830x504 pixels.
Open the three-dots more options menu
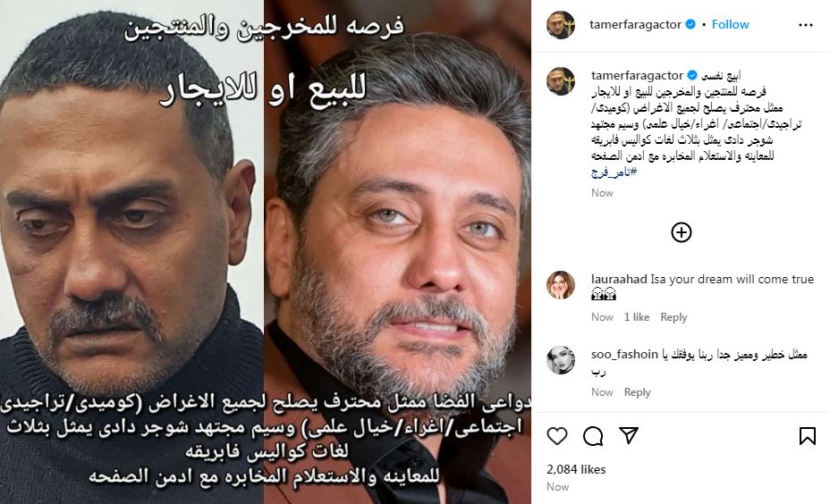pyautogui.click(x=806, y=25)
